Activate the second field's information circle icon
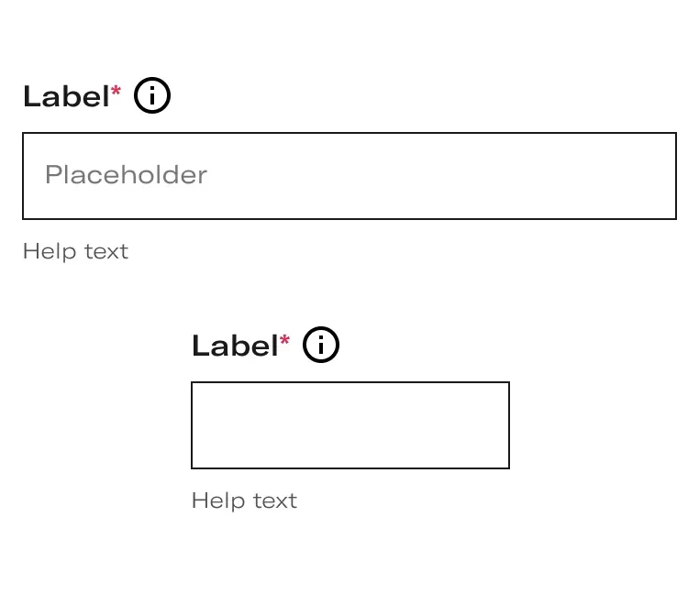This screenshot has width=699, height=616. click(321, 345)
